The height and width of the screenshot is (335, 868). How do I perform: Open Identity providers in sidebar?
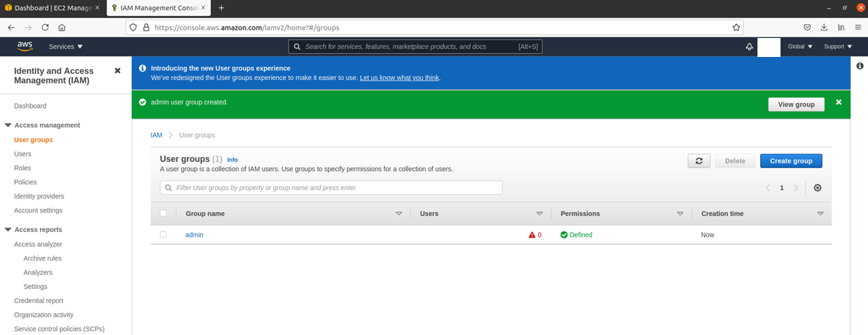(39, 197)
